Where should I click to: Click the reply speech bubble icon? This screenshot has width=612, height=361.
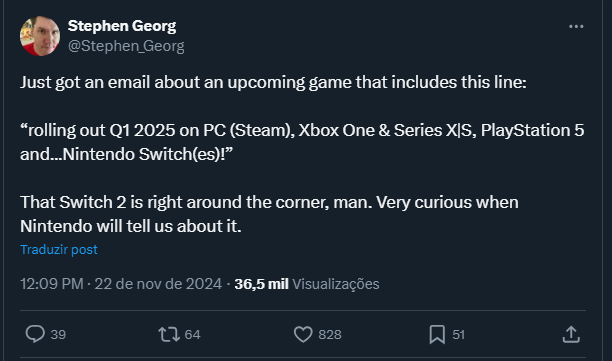pyautogui.click(x=35, y=334)
